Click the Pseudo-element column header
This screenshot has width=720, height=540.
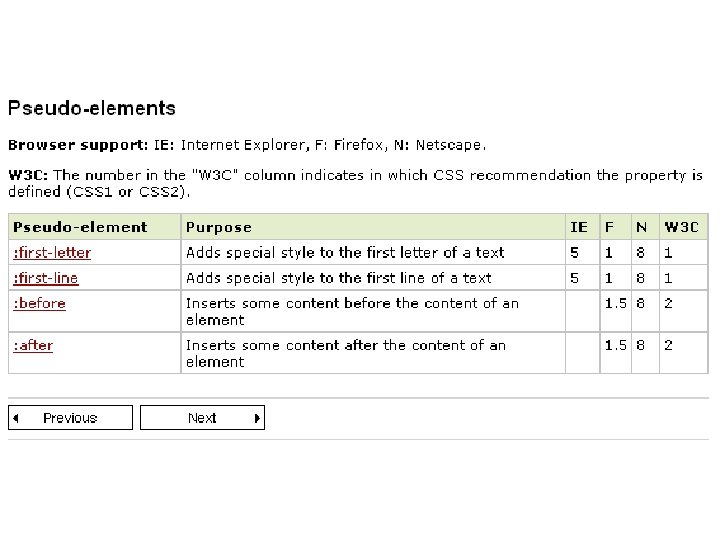95,227
